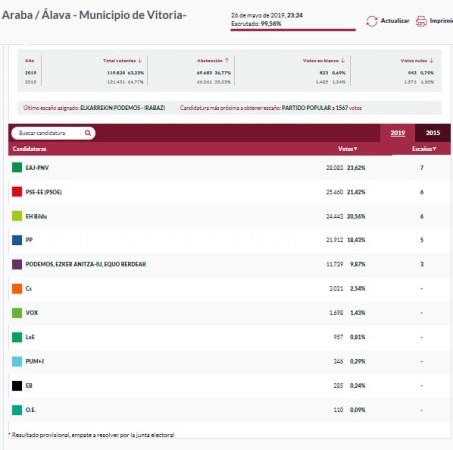Image resolution: width=453 pixels, height=450 pixels.
Task: Click PUM+J vote percentage 0,29%
Action: (358, 361)
